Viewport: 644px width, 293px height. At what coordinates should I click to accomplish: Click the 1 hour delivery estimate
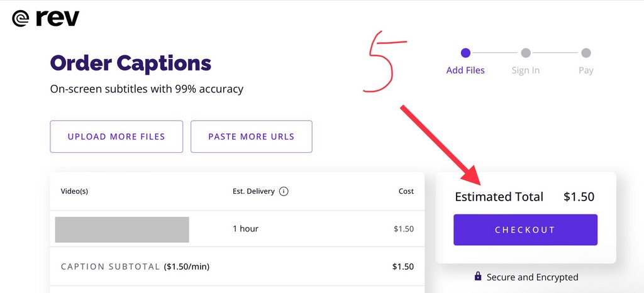pyautogui.click(x=246, y=229)
